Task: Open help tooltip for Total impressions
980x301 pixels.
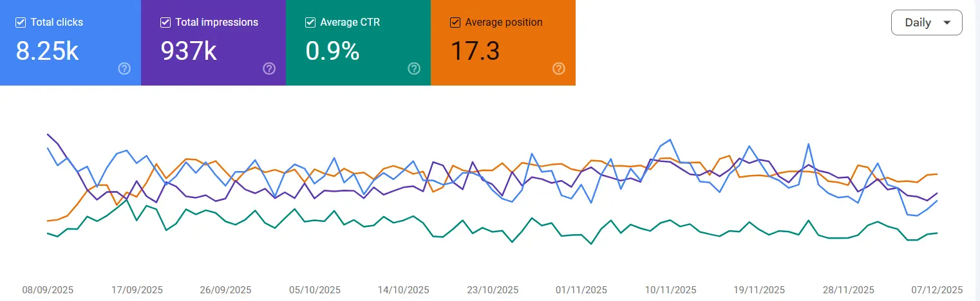Action: pyautogui.click(x=269, y=69)
